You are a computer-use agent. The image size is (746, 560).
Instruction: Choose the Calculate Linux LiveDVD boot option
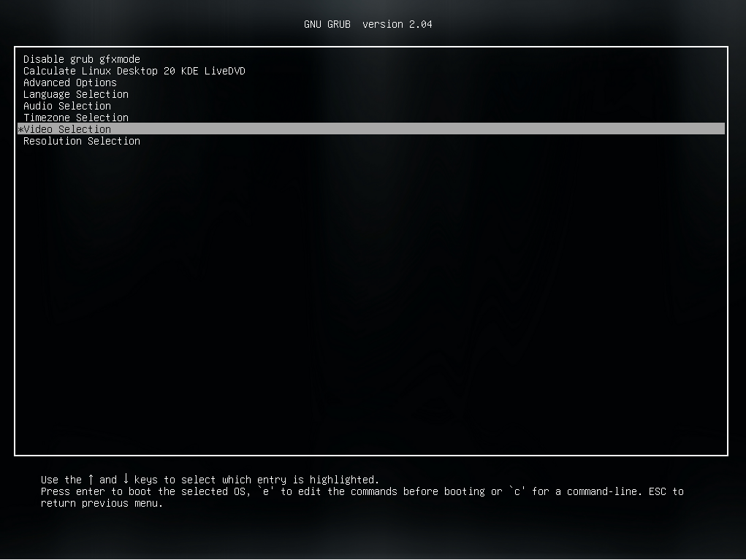coord(134,71)
